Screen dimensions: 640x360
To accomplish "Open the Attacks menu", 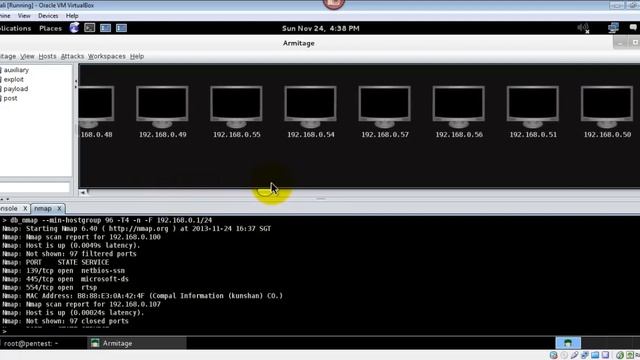I will pyautogui.click(x=72, y=56).
